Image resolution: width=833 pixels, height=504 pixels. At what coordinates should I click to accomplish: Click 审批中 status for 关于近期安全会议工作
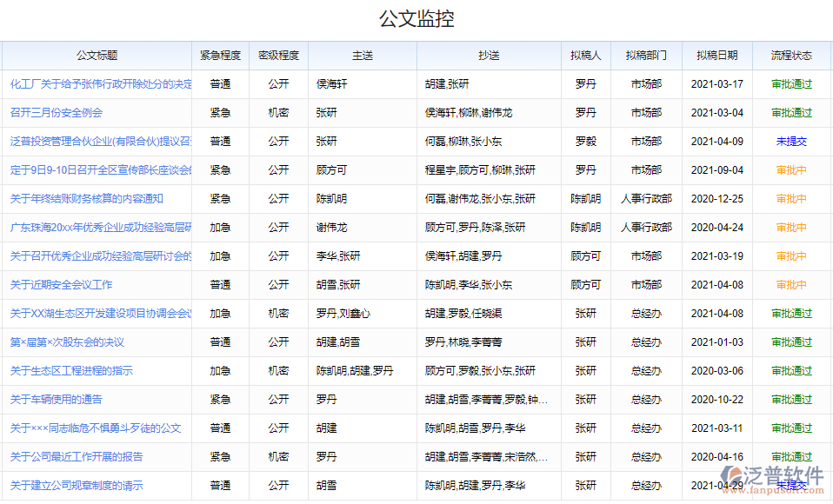[792, 284]
